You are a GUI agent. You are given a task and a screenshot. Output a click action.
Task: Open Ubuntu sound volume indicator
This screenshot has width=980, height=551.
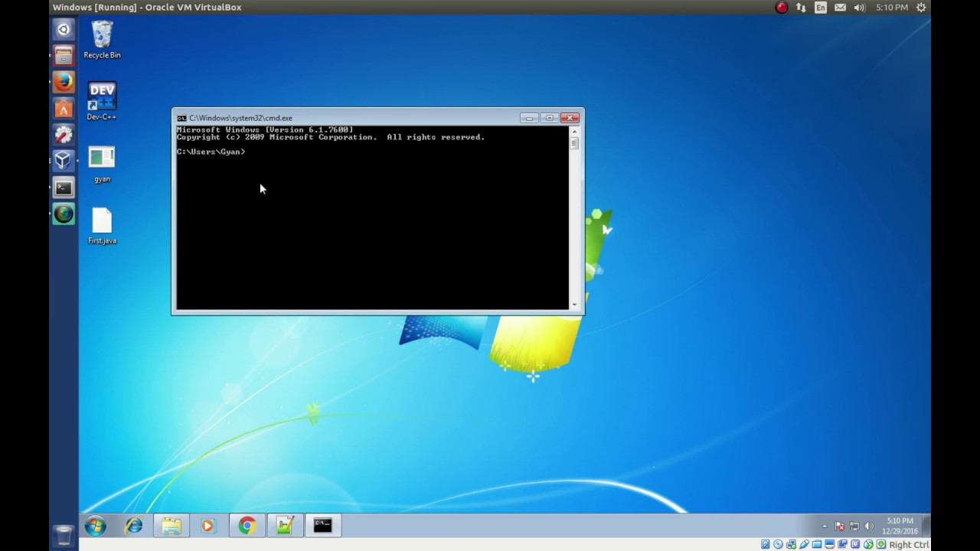(x=860, y=8)
